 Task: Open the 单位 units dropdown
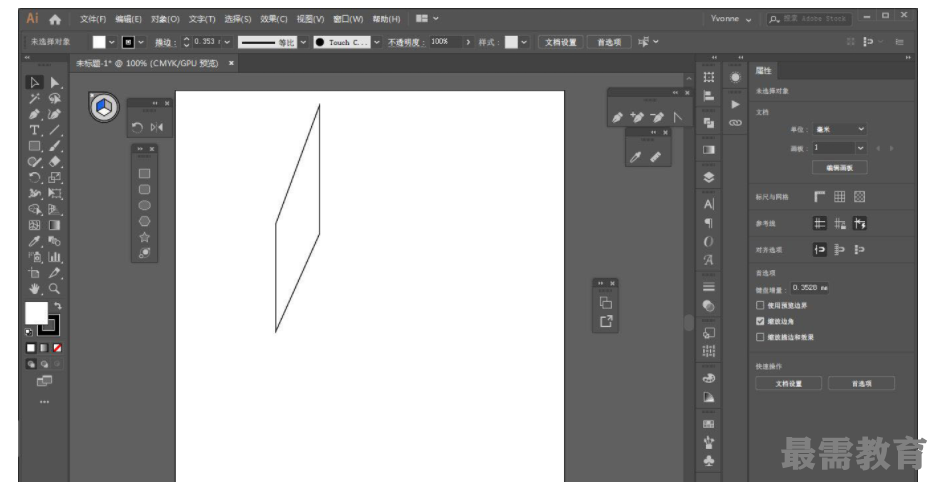[840, 129]
